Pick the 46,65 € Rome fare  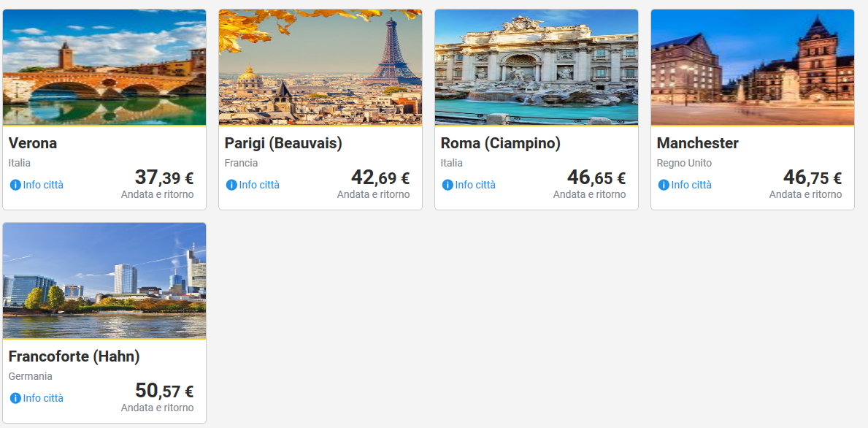(x=596, y=177)
